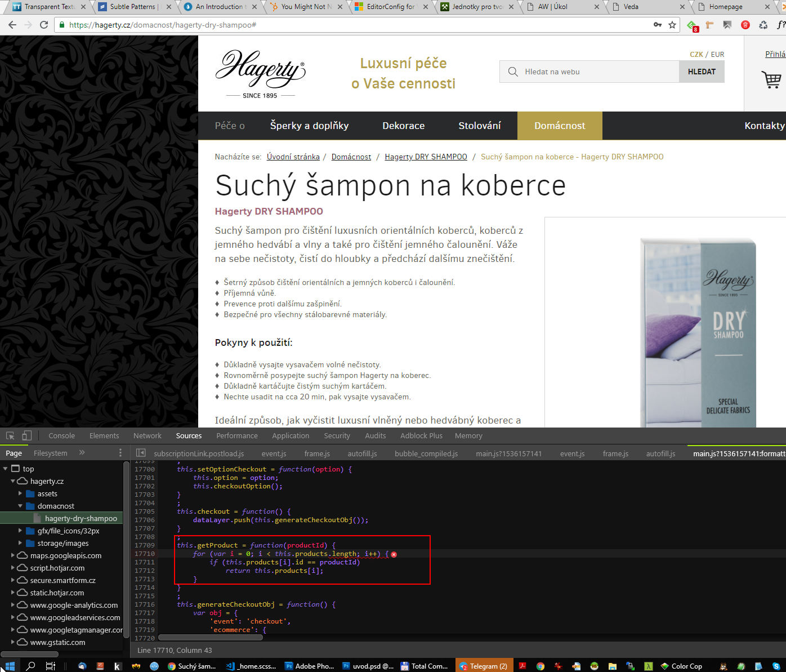Show more Sources pane tabs via chevron
The height and width of the screenshot is (672, 786).
pos(82,452)
